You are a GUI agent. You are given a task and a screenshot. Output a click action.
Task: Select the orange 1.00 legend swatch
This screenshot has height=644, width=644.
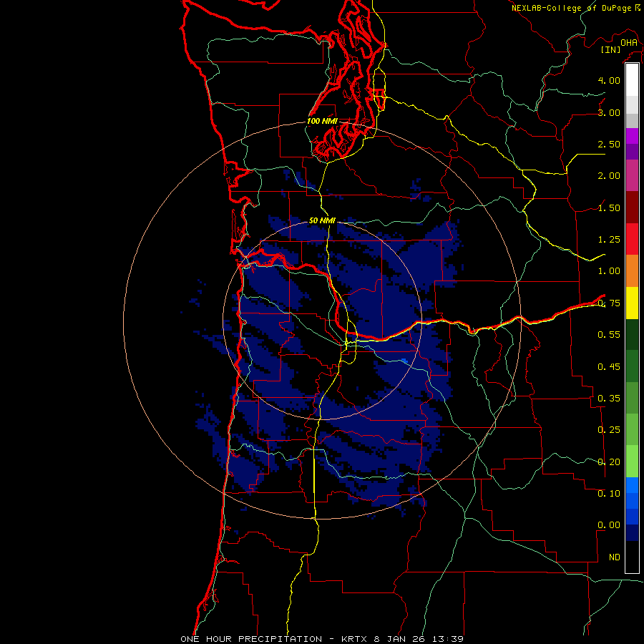[x=632, y=271]
